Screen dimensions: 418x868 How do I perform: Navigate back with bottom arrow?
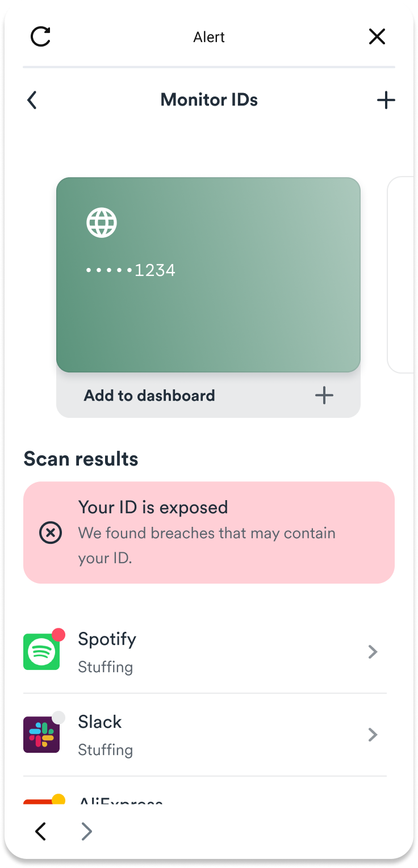point(40,832)
